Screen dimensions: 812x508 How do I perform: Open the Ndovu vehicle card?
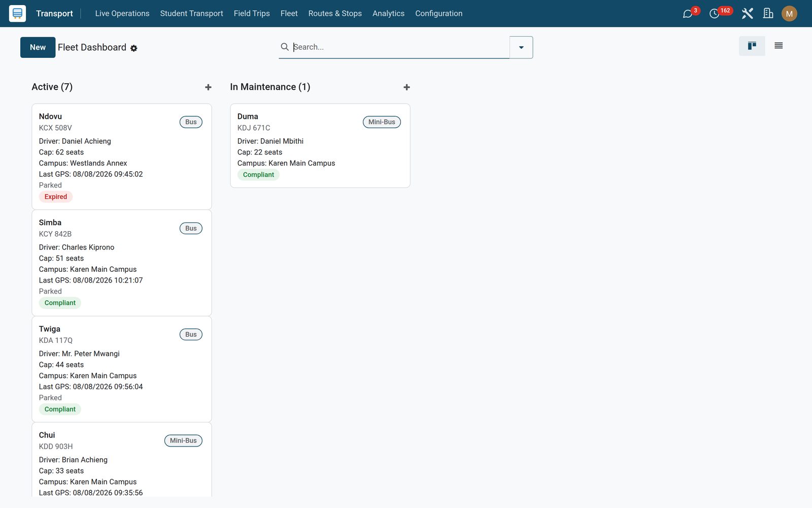(122, 156)
